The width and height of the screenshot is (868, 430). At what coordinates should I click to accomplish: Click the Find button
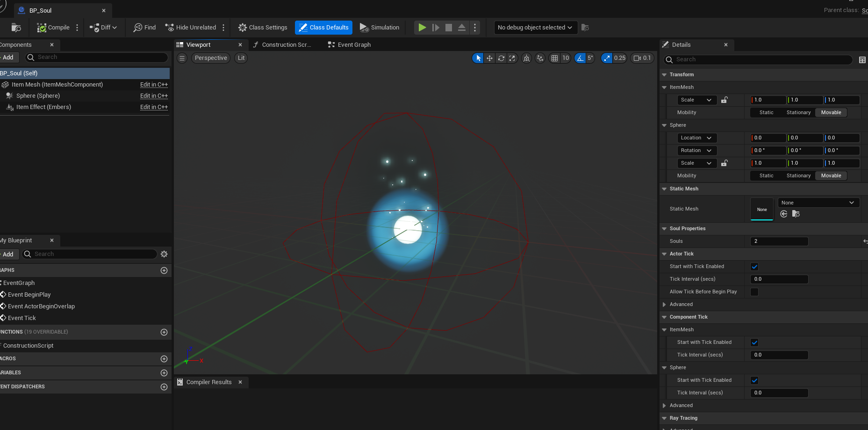coord(144,28)
